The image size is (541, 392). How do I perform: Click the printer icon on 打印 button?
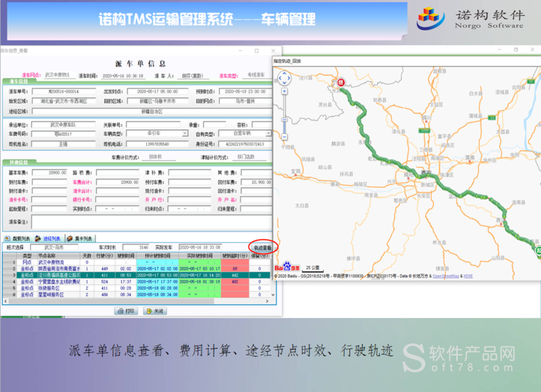121,311
